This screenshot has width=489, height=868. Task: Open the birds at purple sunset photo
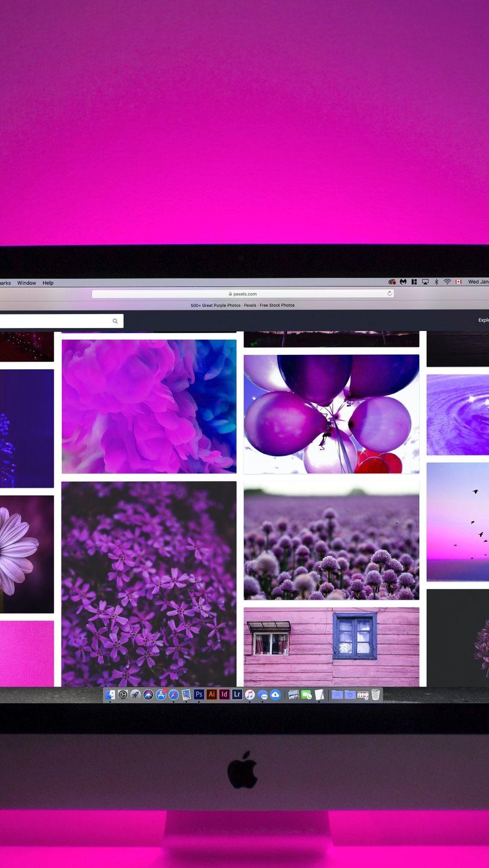(458, 522)
